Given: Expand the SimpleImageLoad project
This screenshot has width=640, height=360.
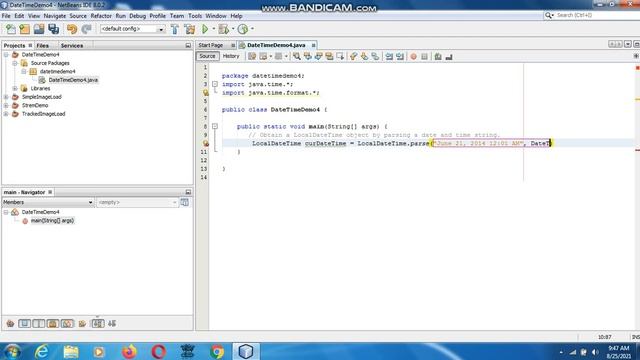Looking at the screenshot, I should pos(6,97).
